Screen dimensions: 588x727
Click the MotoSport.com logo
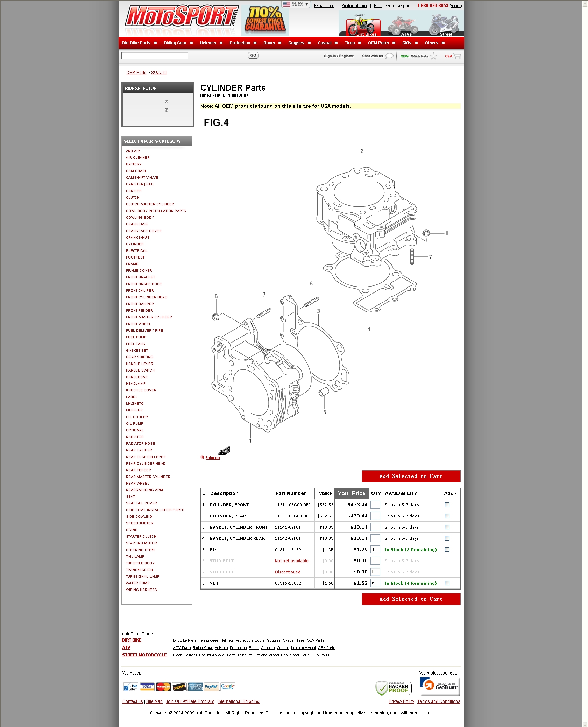point(182,16)
